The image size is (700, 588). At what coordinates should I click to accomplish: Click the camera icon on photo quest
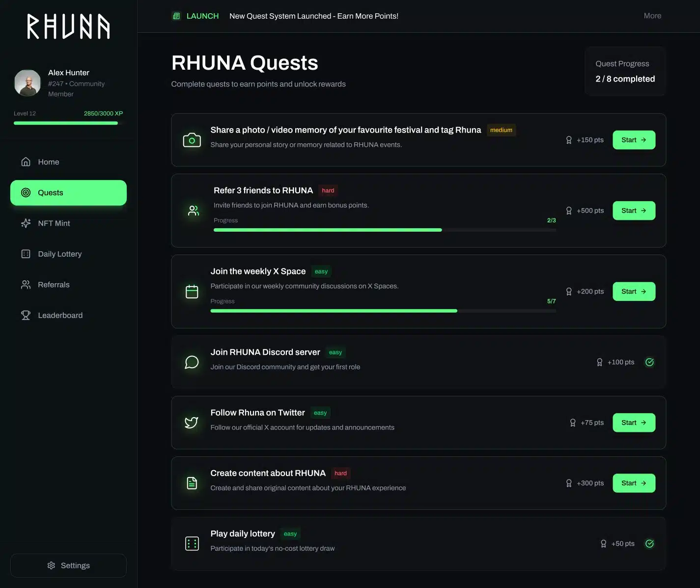pyautogui.click(x=192, y=140)
